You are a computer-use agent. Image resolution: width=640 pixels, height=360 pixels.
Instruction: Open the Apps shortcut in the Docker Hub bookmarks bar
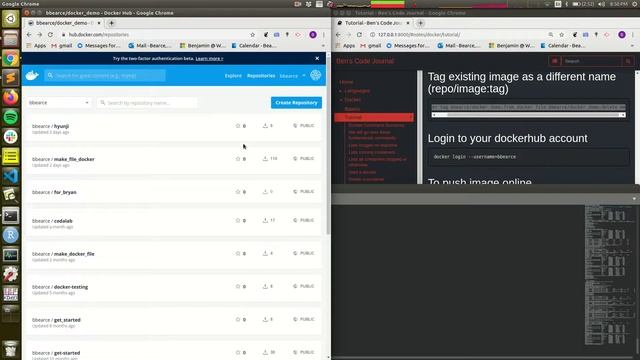pos(36,46)
